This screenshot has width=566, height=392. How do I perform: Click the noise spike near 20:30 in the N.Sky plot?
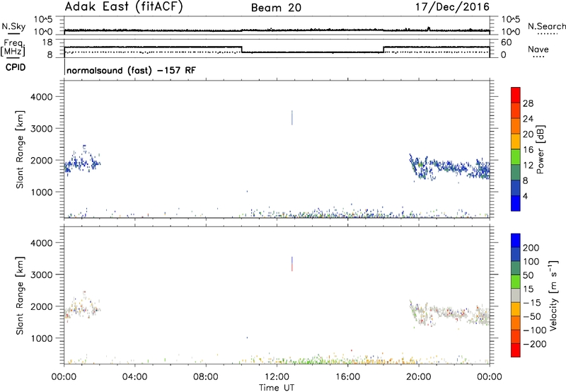(429, 28)
